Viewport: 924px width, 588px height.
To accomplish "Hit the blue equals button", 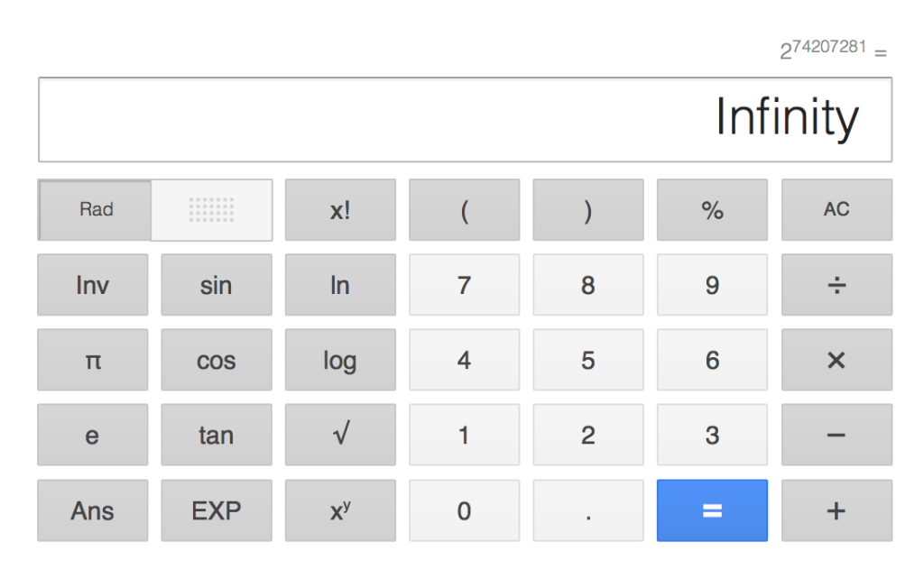I will coord(712,510).
